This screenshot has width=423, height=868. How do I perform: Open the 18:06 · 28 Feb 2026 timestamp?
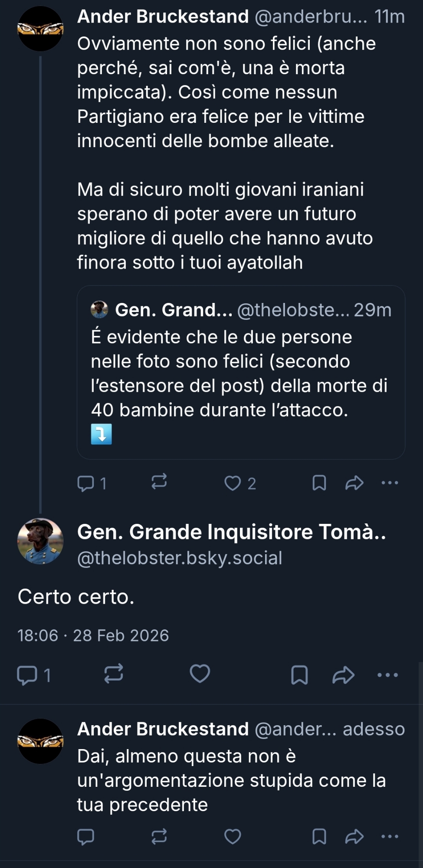pyautogui.click(x=93, y=636)
